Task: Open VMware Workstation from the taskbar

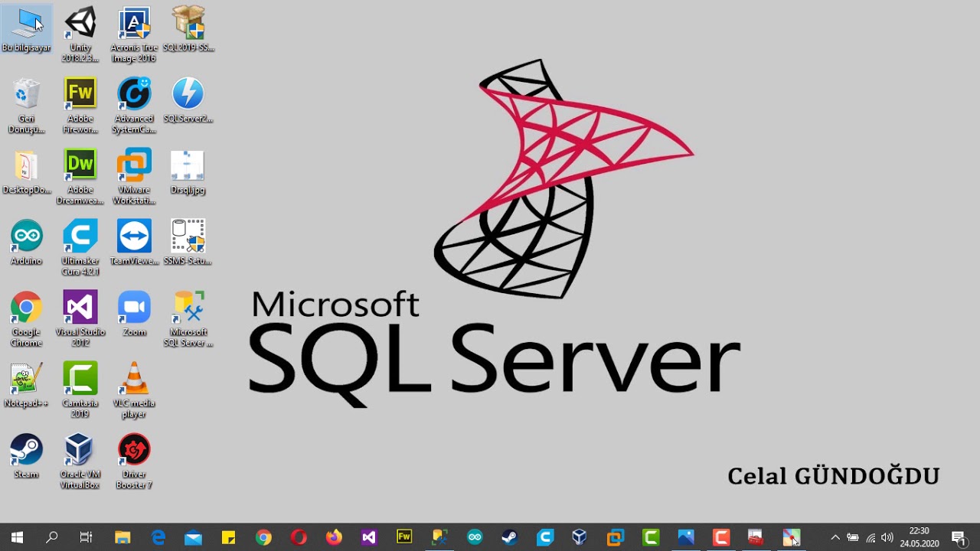Action: point(616,537)
